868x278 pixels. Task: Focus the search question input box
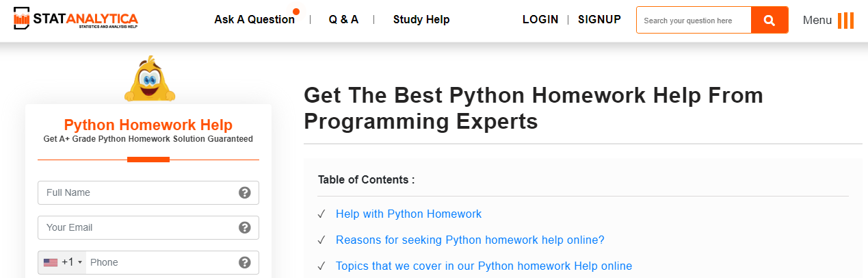click(694, 21)
